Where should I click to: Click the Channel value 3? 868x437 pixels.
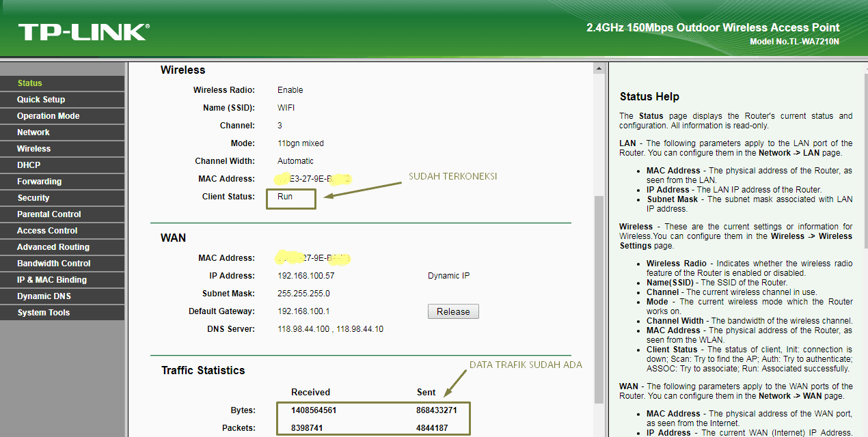[x=280, y=126]
